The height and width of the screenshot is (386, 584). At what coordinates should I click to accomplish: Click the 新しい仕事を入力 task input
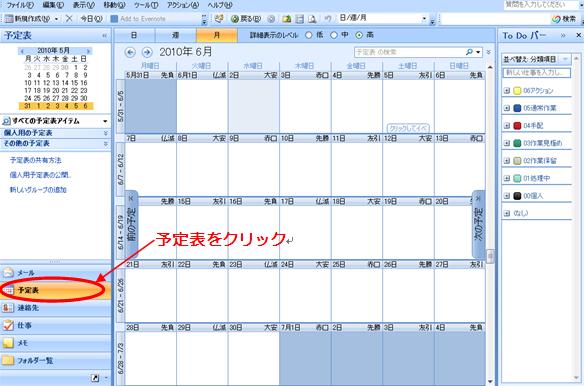[537, 72]
